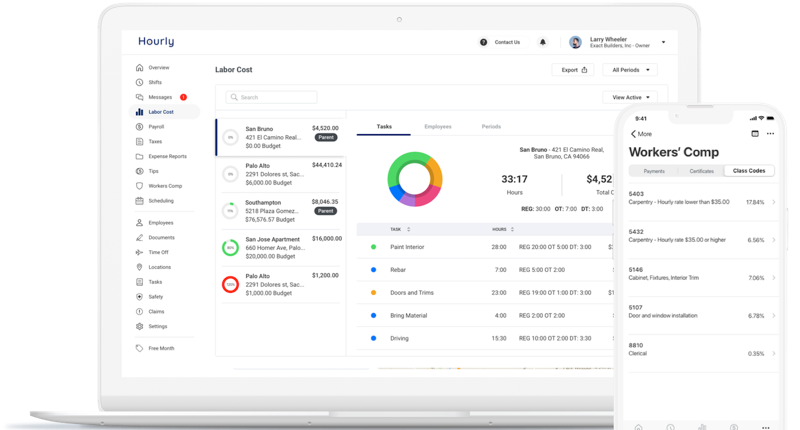Image resolution: width=800 pixels, height=430 pixels.
Task: Click the Search input field
Action: click(x=271, y=97)
